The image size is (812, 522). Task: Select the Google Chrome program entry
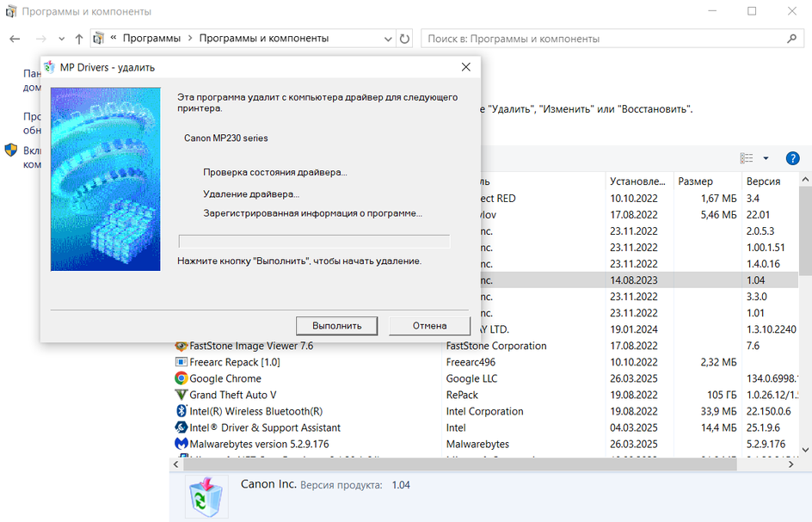[x=225, y=378]
